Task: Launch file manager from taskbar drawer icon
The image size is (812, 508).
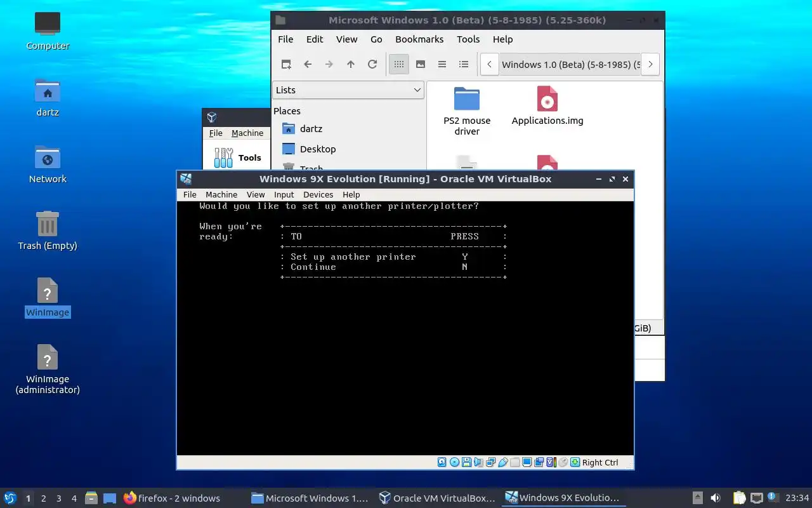Action: click(x=91, y=498)
